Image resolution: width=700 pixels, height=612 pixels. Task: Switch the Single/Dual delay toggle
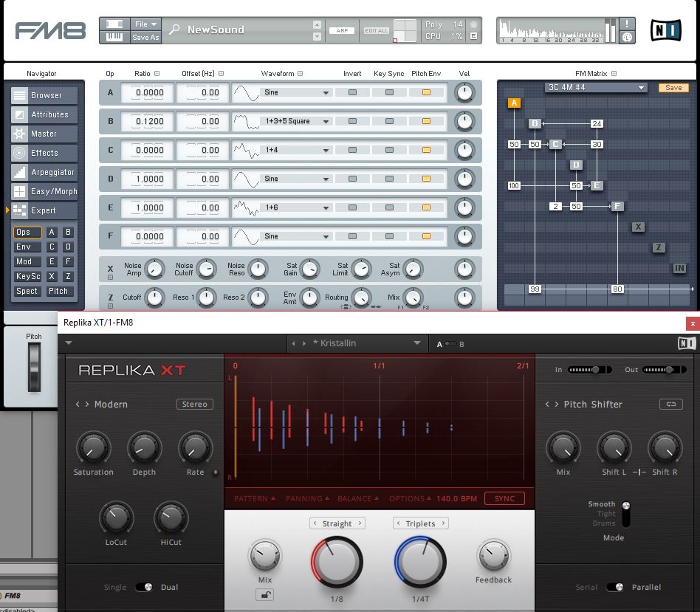pyautogui.click(x=144, y=587)
